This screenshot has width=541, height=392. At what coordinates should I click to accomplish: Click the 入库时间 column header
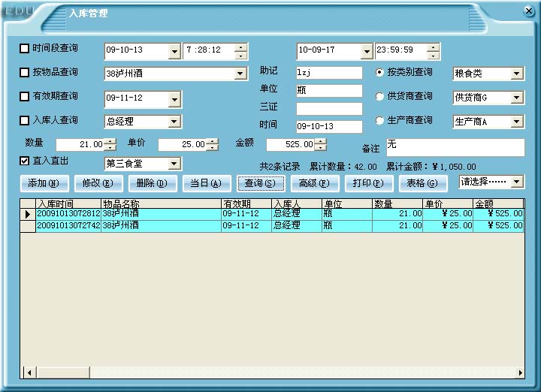point(68,204)
